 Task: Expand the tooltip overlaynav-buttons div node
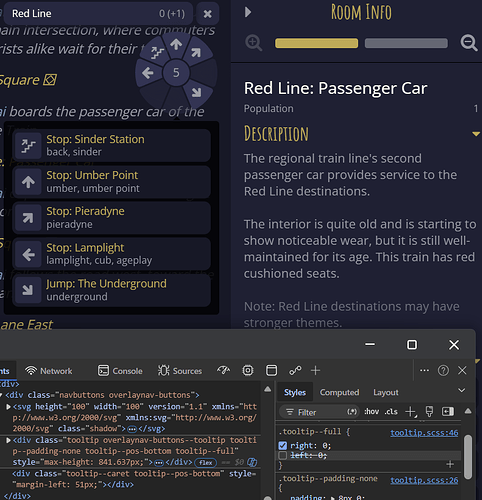[8, 441]
